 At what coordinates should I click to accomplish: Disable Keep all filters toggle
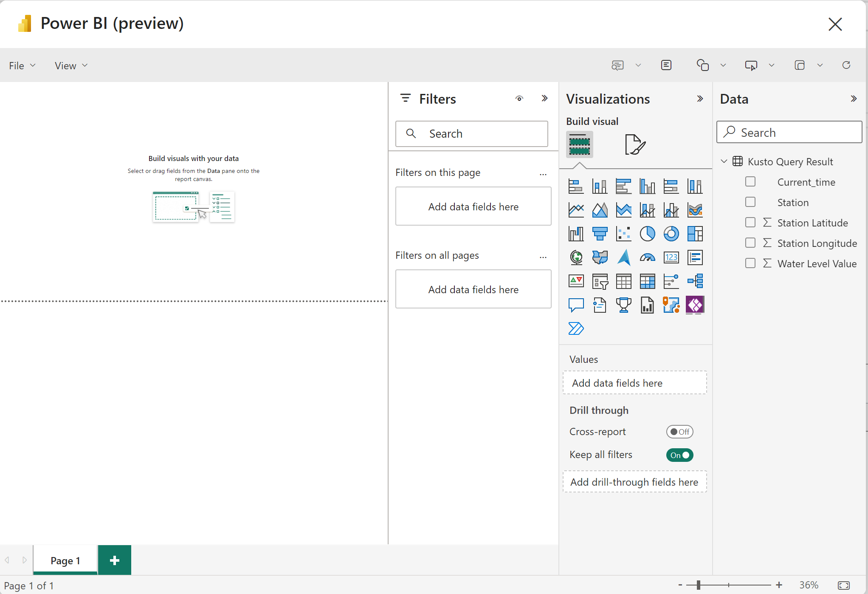(679, 455)
